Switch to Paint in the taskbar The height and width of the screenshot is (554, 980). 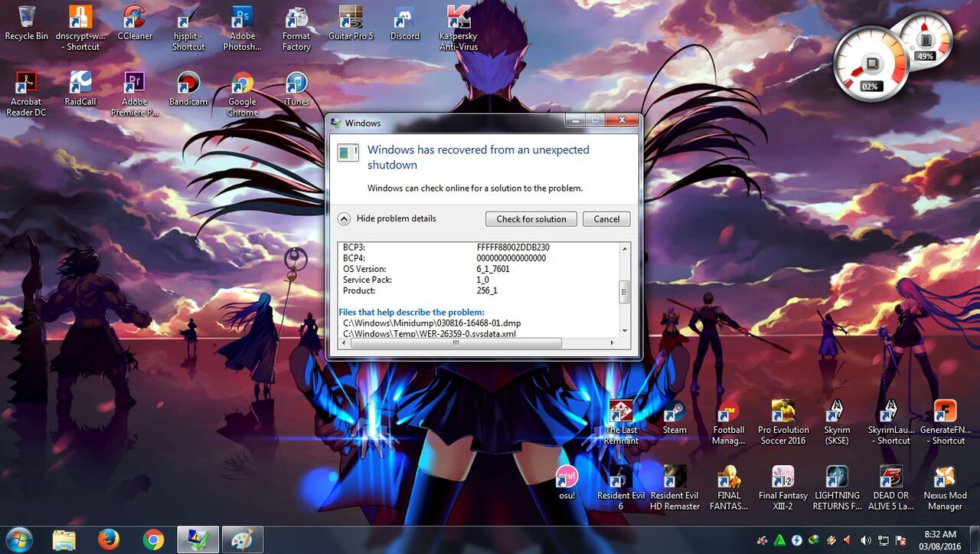coord(243,540)
